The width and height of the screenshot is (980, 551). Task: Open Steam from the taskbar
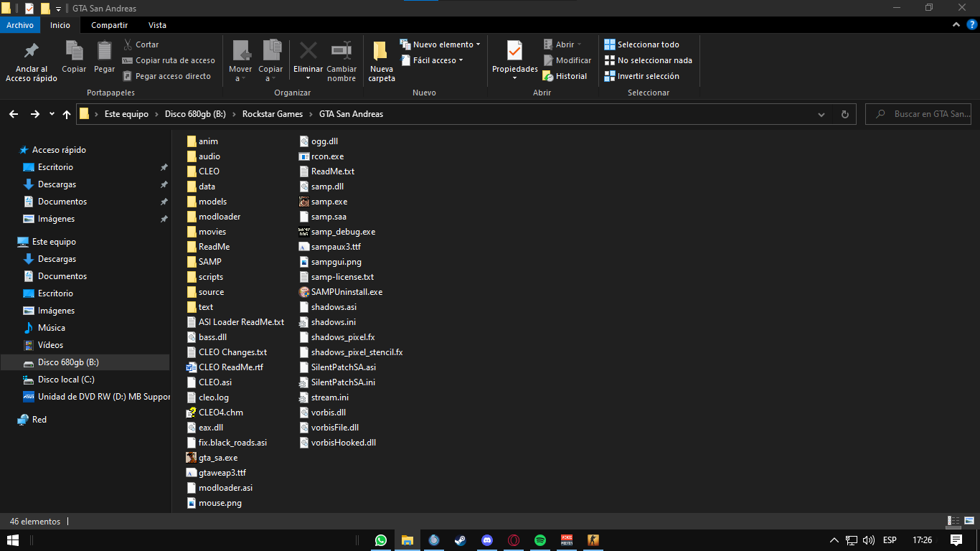[x=461, y=540]
